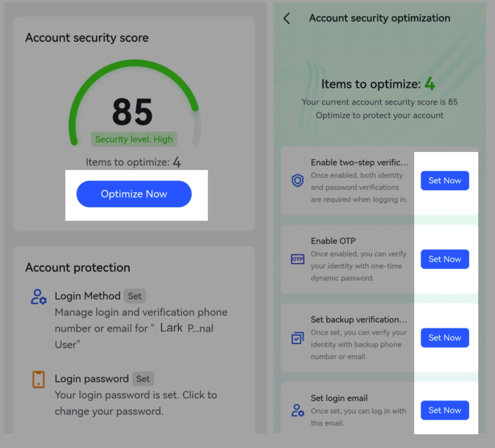This screenshot has width=495, height=448.
Task: Click the Set badge next to Login Method
Action: (x=134, y=296)
